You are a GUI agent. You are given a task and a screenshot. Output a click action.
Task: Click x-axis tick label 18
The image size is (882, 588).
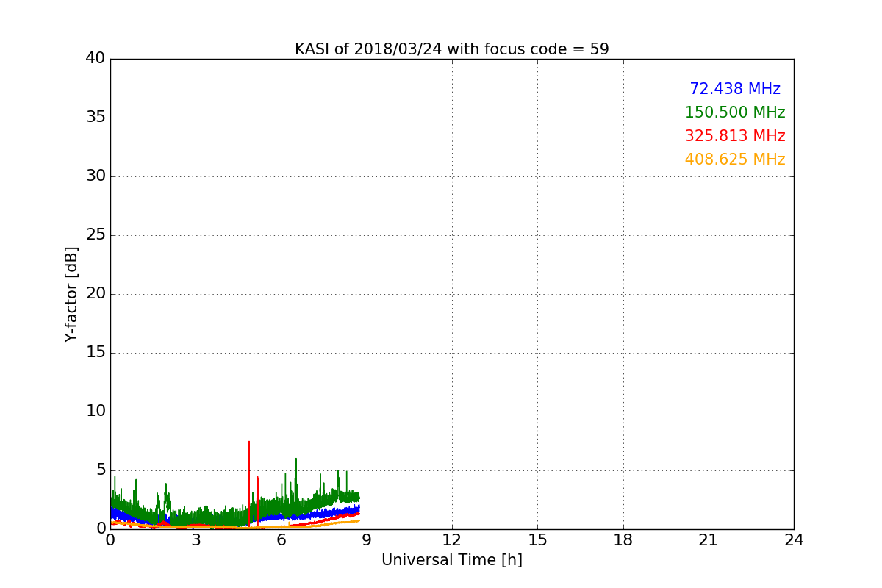pyautogui.click(x=623, y=540)
